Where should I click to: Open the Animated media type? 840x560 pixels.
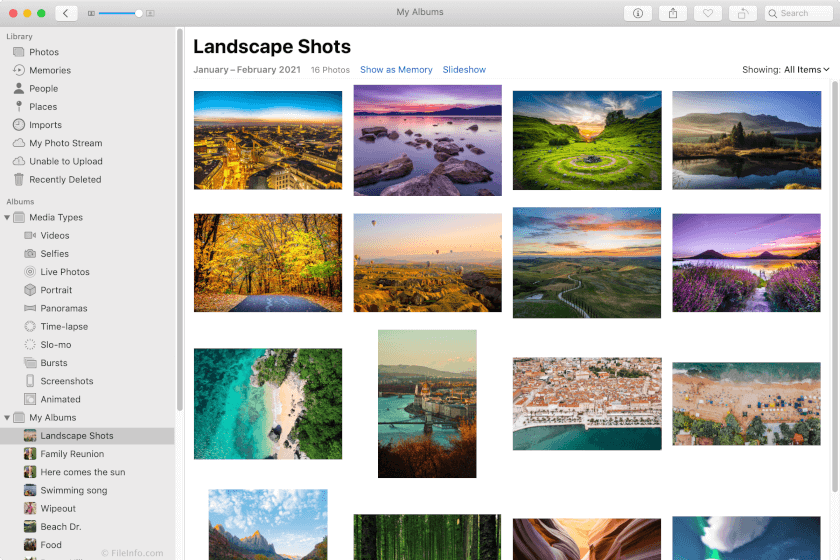click(87, 399)
